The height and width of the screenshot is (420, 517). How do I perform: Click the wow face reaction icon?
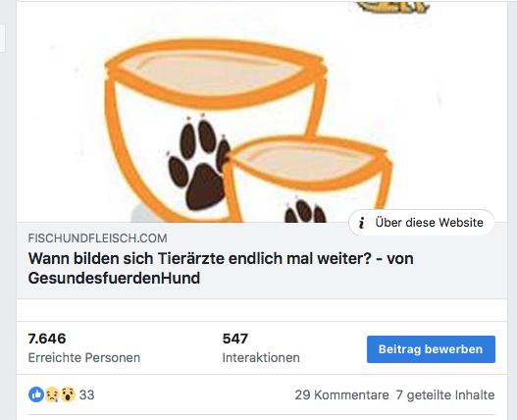point(68,394)
